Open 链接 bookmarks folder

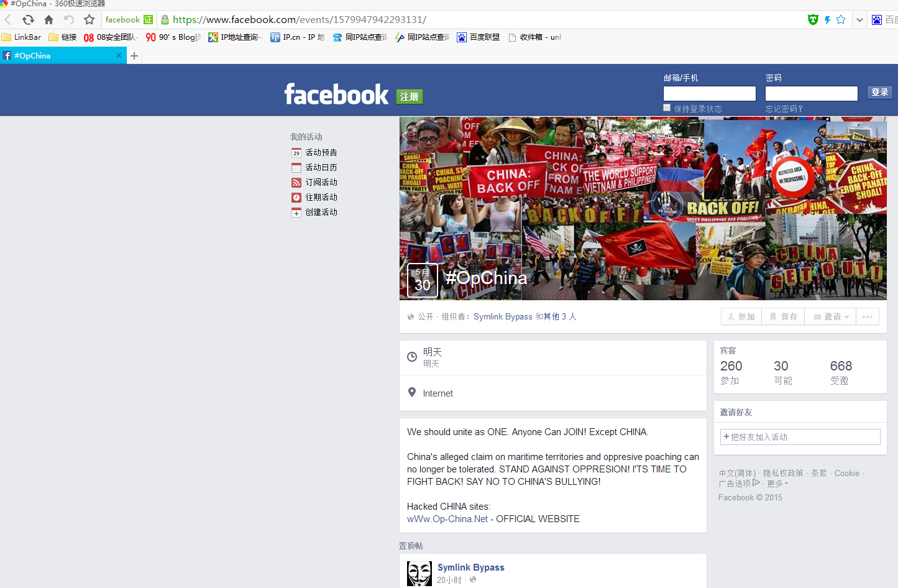[x=63, y=37]
